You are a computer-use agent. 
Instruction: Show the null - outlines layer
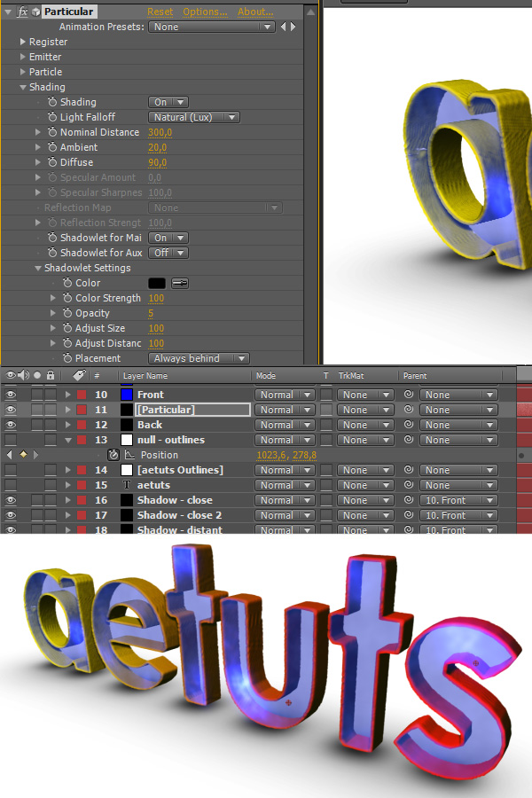[11, 440]
